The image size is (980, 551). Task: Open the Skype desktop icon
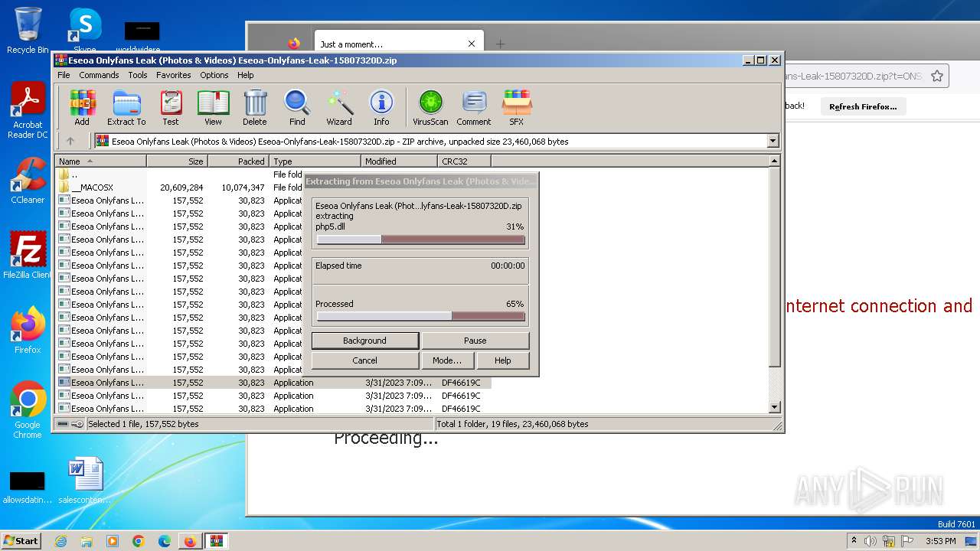[85, 30]
